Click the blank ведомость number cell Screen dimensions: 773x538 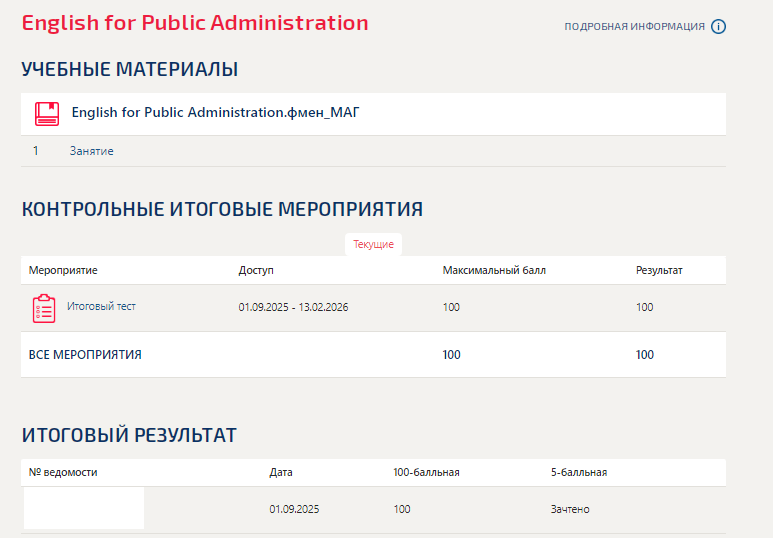(84, 508)
